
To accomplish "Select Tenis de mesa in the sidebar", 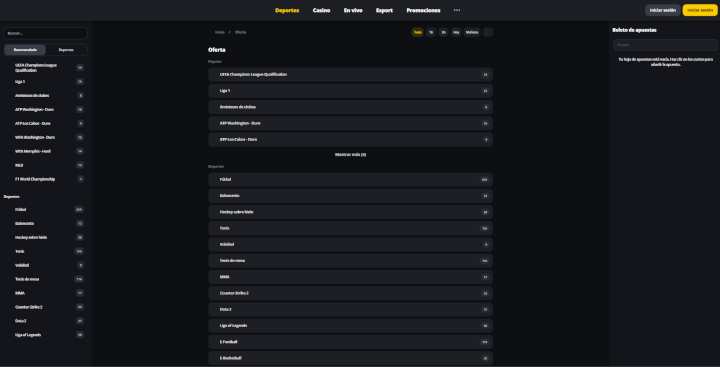I will coord(45,279).
